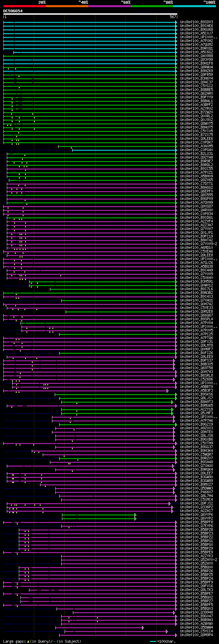Click hit label UniRef100_A2ZVF4

tap(196, 222)
